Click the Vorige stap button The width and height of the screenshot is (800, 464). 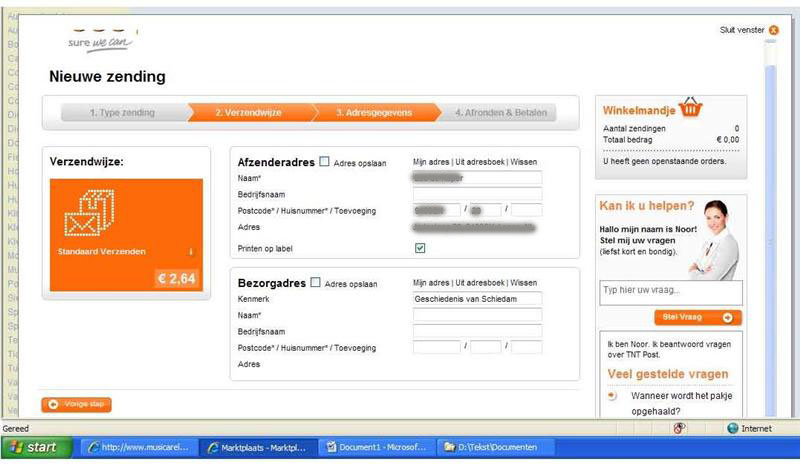tap(77, 404)
